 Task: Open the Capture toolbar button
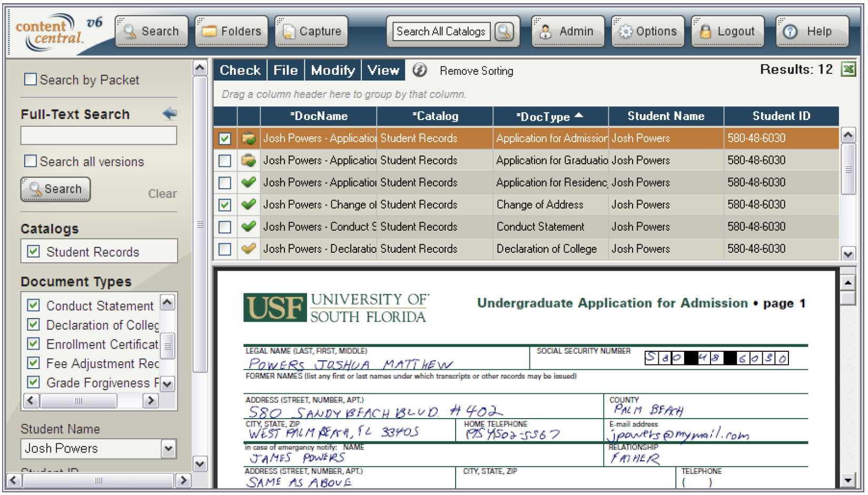(312, 32)
